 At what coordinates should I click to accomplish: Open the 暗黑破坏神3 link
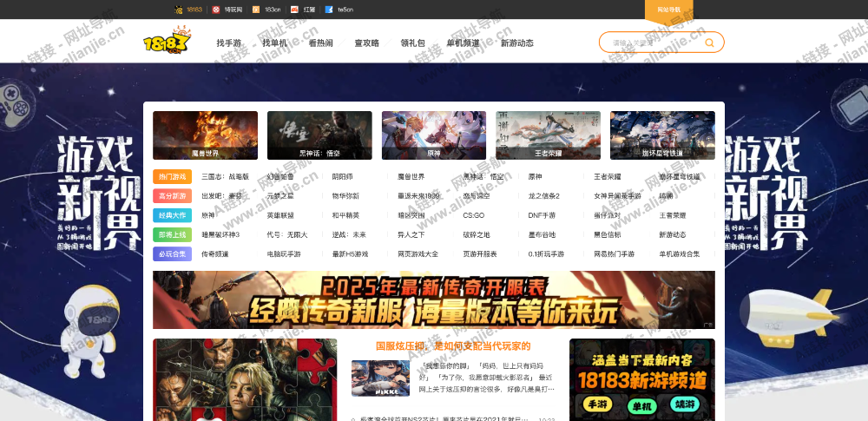[x=220, y=235]
